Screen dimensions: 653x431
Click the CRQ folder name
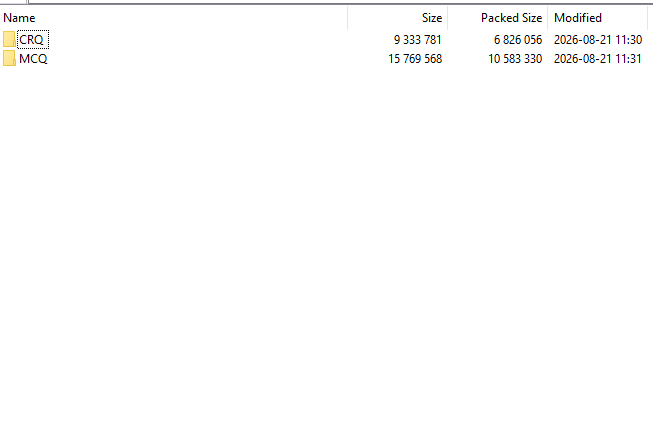(x=31, y=40)
